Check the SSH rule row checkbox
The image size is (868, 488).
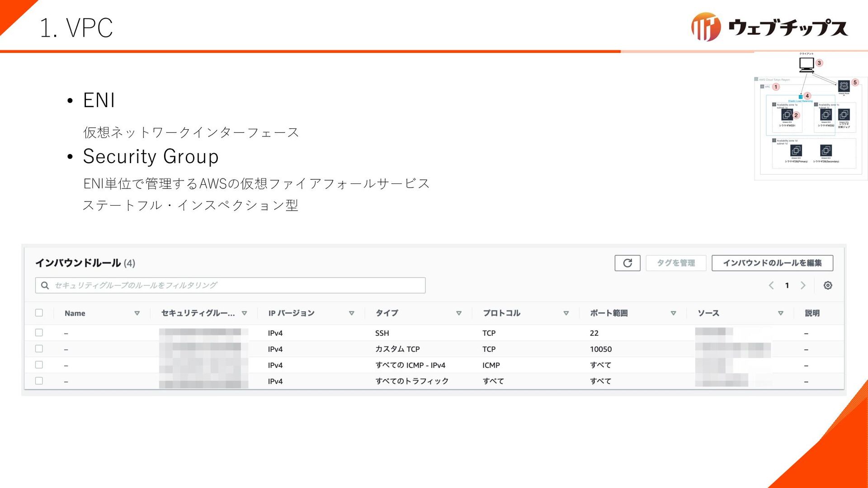[x=39, y=333]
